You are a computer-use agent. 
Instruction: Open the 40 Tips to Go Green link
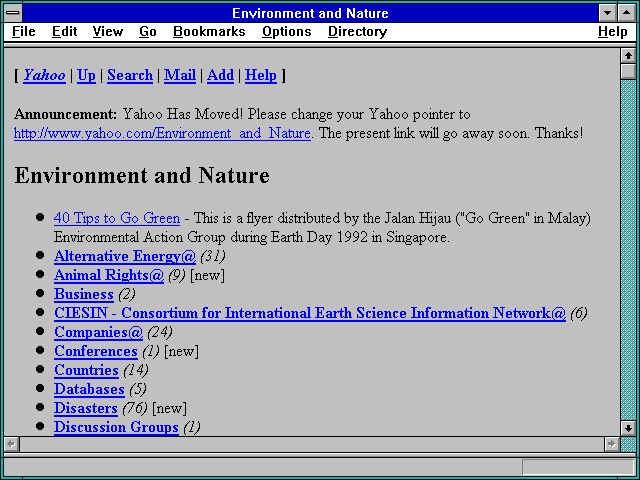[117, 218]
